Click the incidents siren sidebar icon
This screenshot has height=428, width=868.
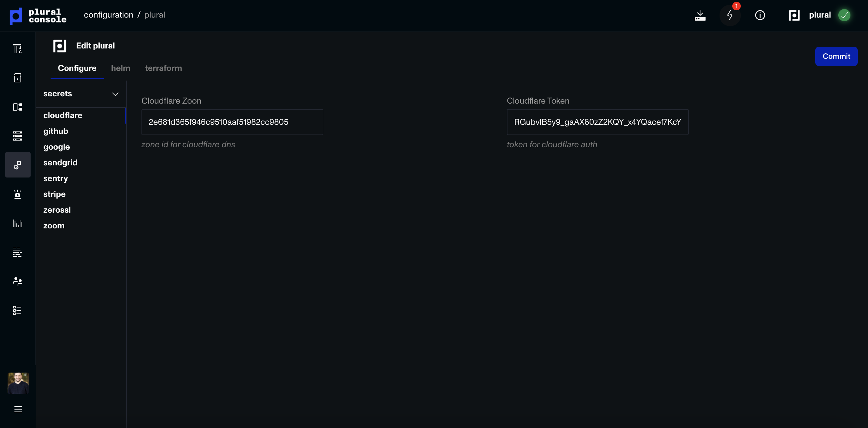[x=18, y=194]
